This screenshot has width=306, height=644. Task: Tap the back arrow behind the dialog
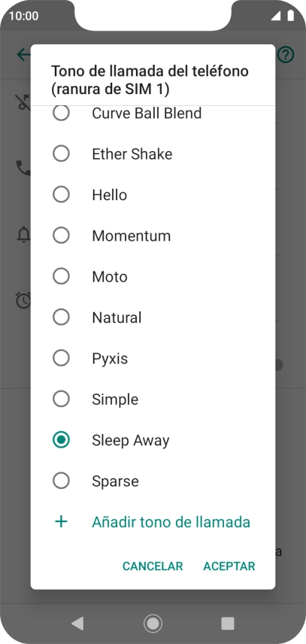click(23, 54)
